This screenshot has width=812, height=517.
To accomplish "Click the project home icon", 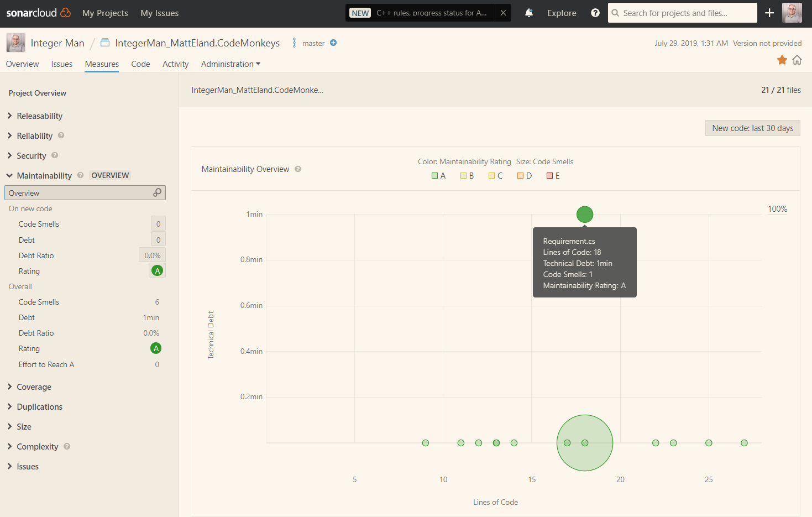I will pos(797,60).
